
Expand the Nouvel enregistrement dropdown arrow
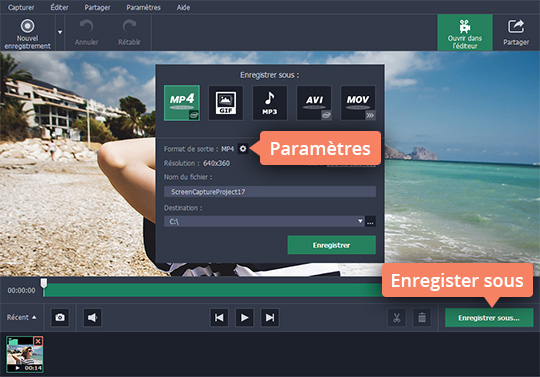60,32
